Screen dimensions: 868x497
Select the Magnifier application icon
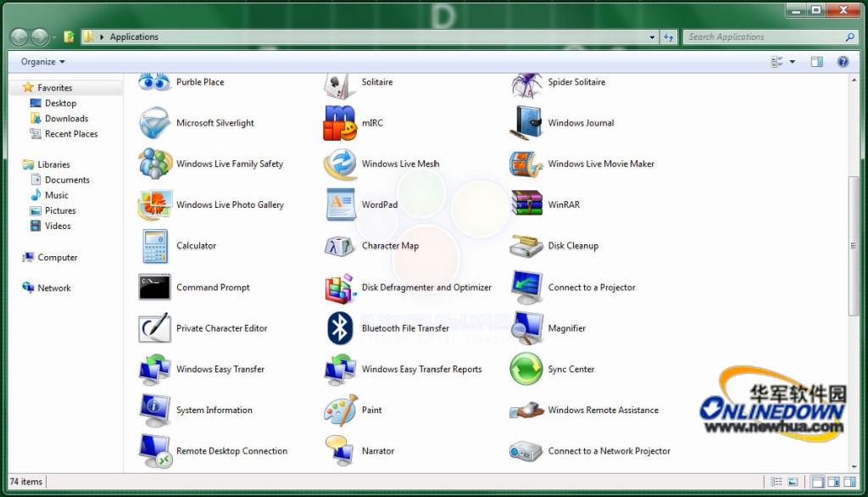[x=526, y=328]
